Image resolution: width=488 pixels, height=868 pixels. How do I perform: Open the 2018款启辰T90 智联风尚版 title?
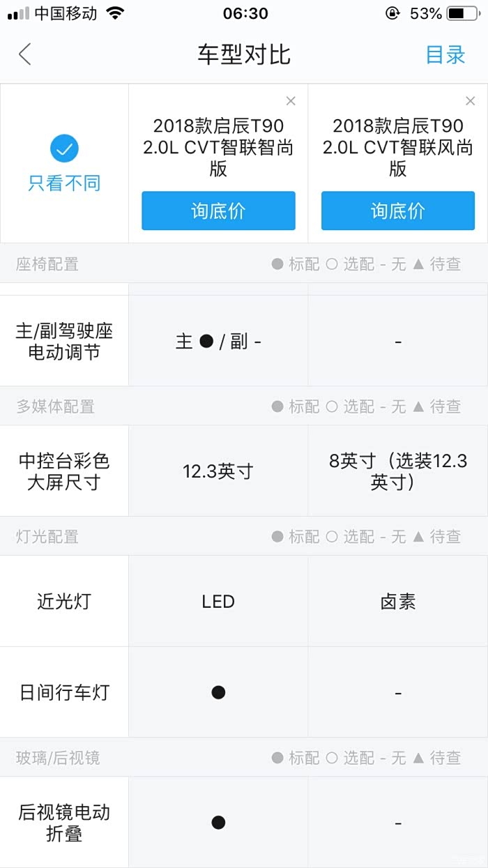(x=398, y=147)
